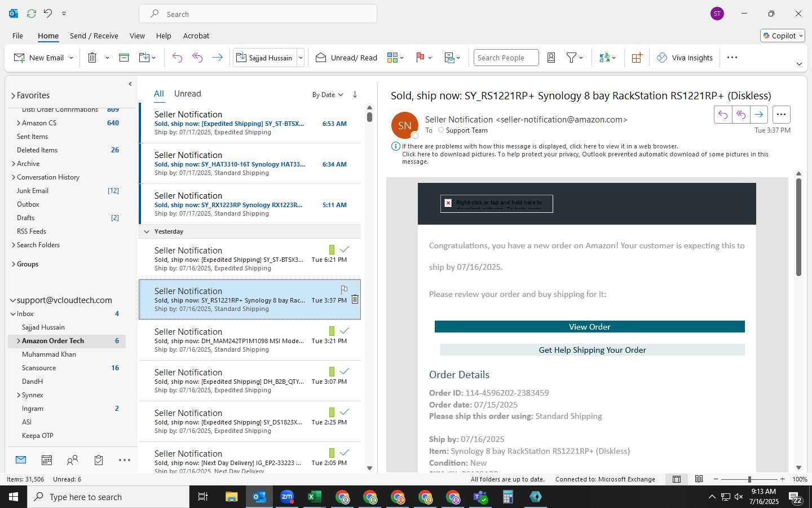
Task: Click the Delete trash icon in ribbon
Action: click(x=92, y=58)
